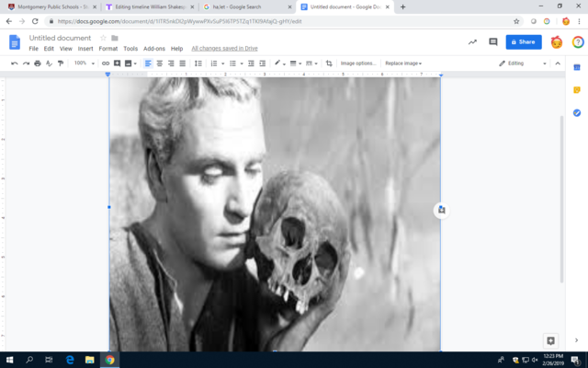Click add comment bubble beside image

click(x=441, y=211)
